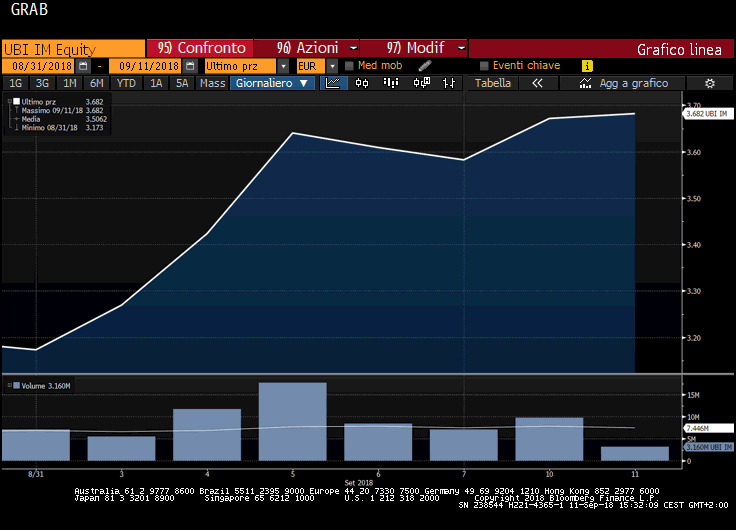736x530 pixels.
Task: Toggle the Eventi chiave checkbox
Action: point(484,66)
